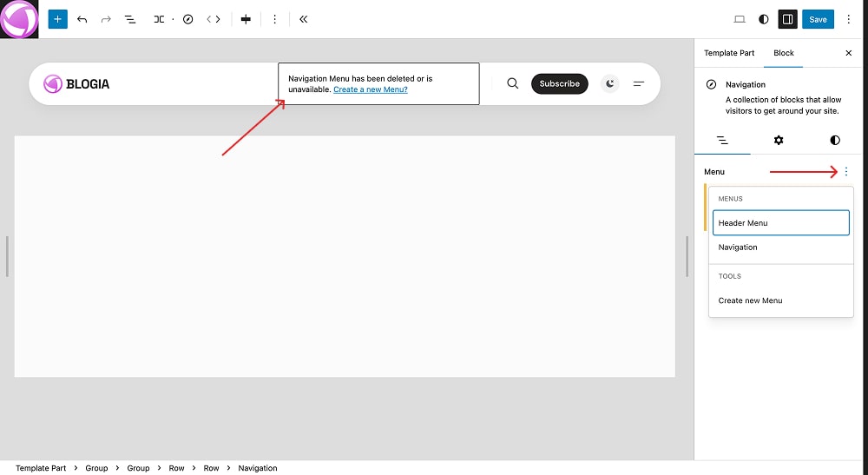Choose Create new Menu under Tools
868x475 pixels.
tap(750, 300)
